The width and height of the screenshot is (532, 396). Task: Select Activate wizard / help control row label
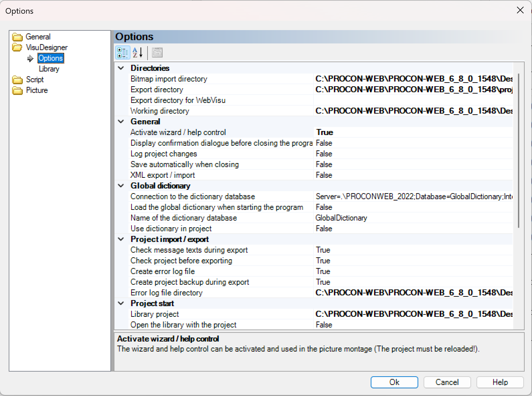178,132
